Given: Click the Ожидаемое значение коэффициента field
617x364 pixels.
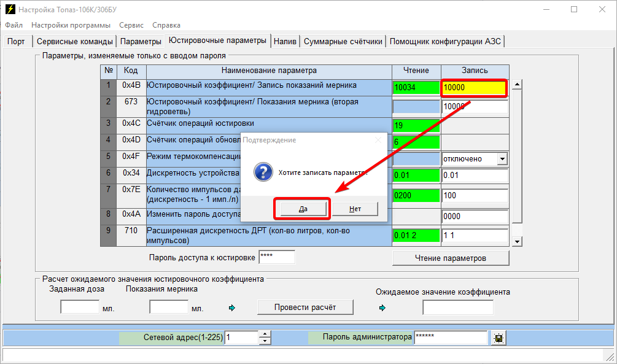Looking at the screenshot, I should [x=458, y=308].
